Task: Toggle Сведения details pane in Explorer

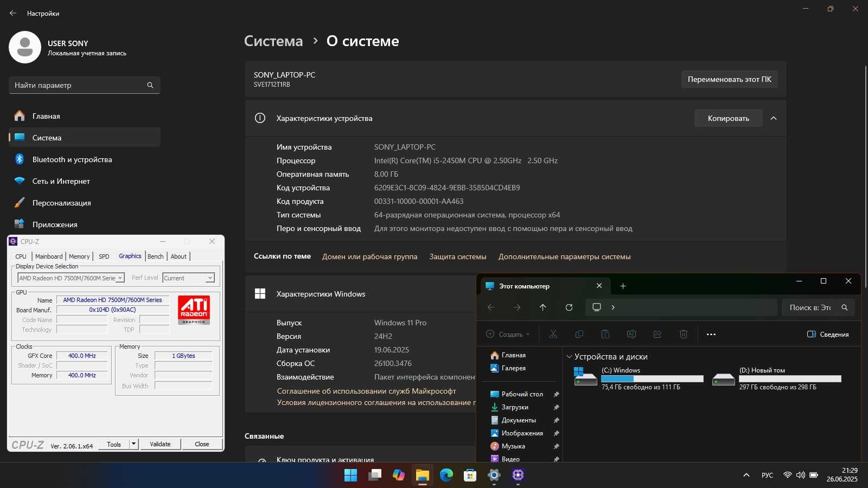Action: [x=828, y=334]
